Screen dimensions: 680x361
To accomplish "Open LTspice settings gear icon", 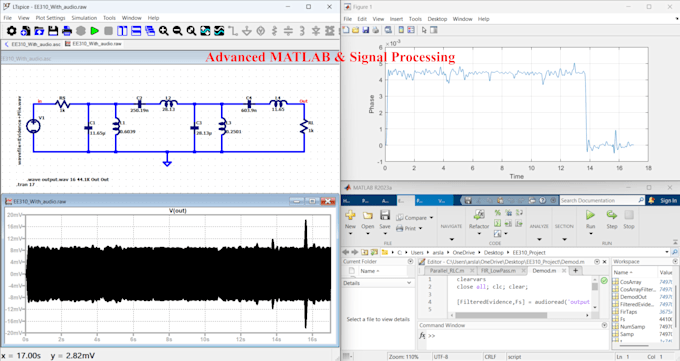I will pyautogui.click(x=11, y=31).
